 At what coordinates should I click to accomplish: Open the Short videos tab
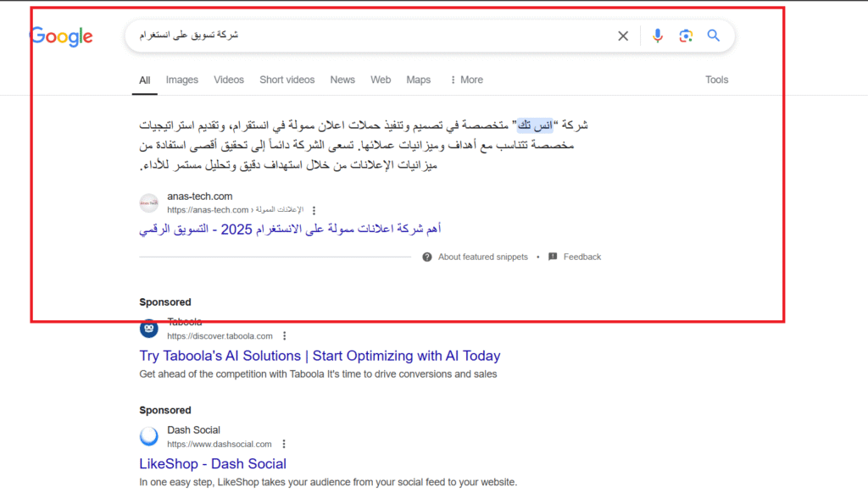click(287, 80)
